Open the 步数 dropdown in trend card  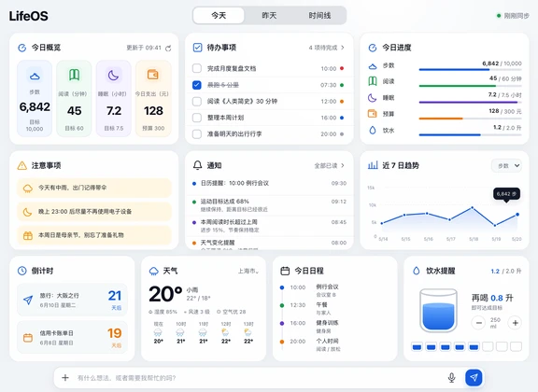507,165
